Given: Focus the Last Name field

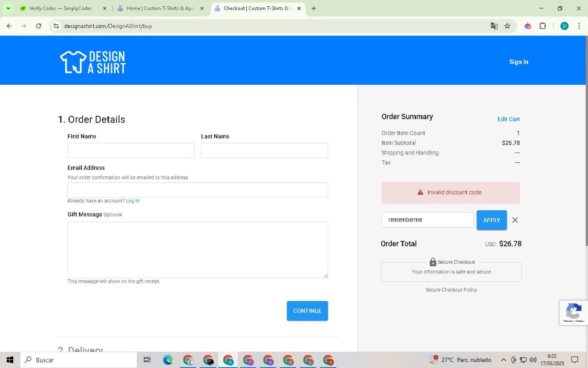Looking at the screenshot, I should click(x=265, y=150).
